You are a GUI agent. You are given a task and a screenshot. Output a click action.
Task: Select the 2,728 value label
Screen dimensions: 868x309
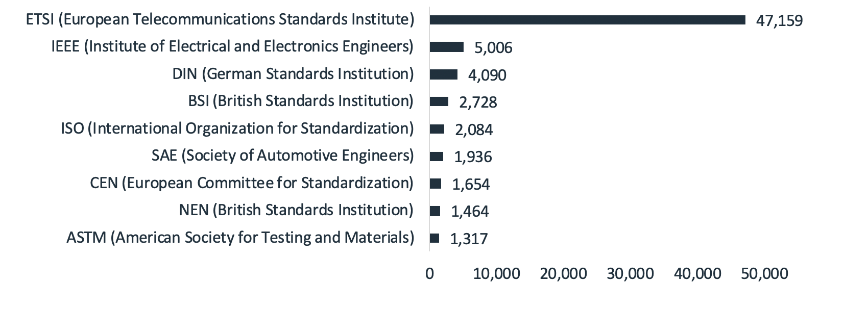478,102
